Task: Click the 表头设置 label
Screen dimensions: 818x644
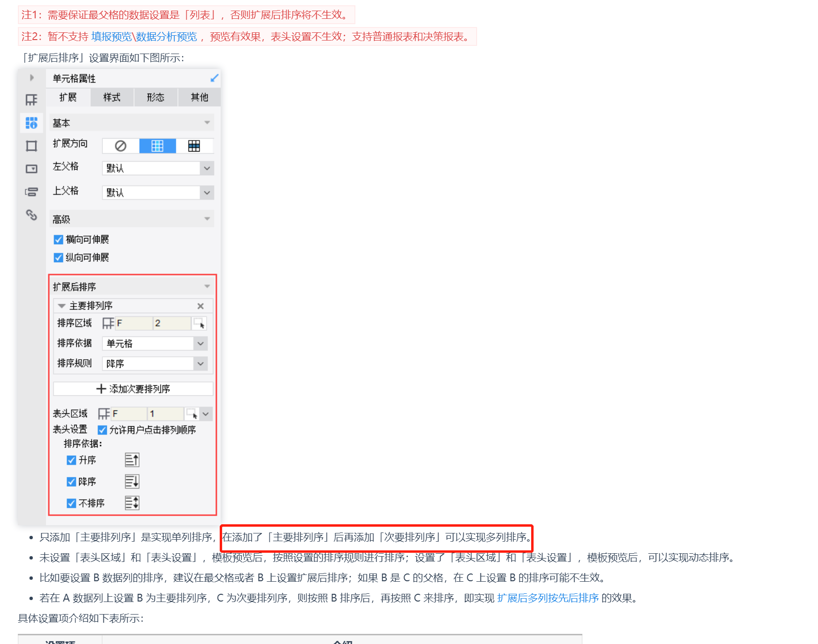Action: click(x=70, y=429)
